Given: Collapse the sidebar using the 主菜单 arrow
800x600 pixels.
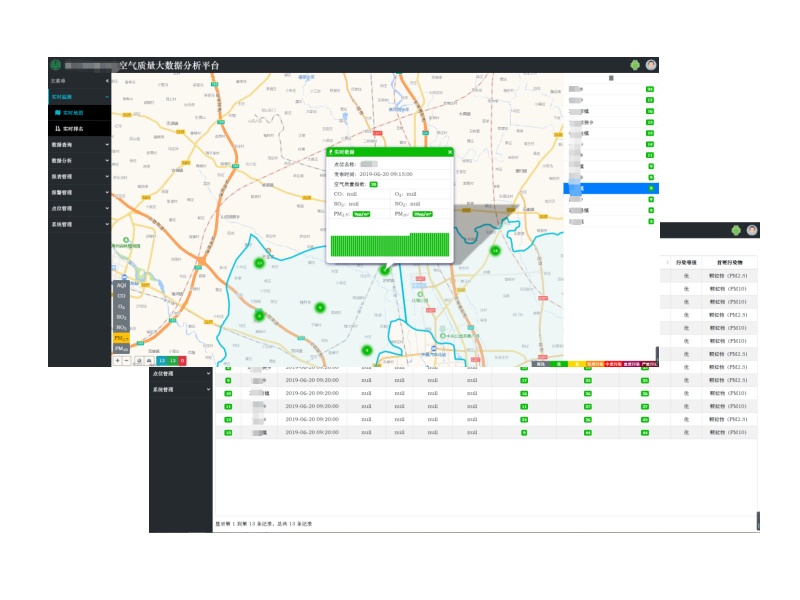Looking at the screenshot, I should point(106,80).
